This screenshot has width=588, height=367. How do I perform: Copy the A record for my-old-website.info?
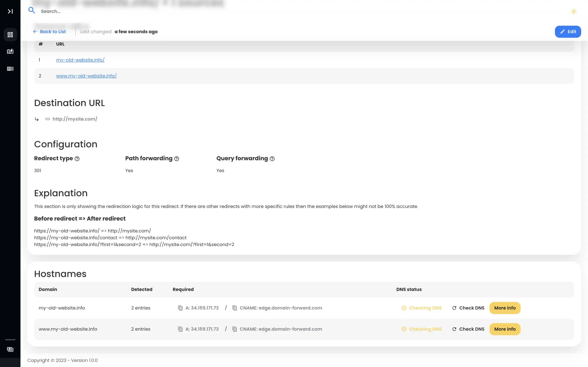click(180, 308)
